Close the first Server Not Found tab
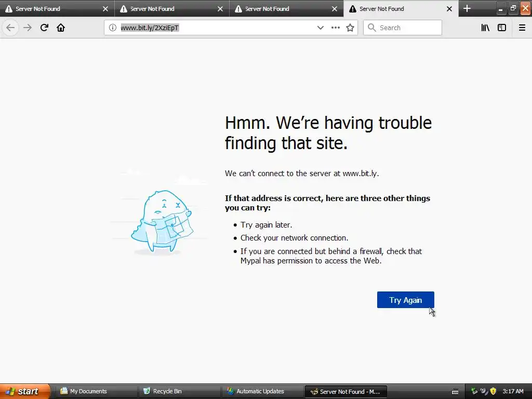Image resolution: width=532 pixels, height=399 pixels. click(105, 9)
